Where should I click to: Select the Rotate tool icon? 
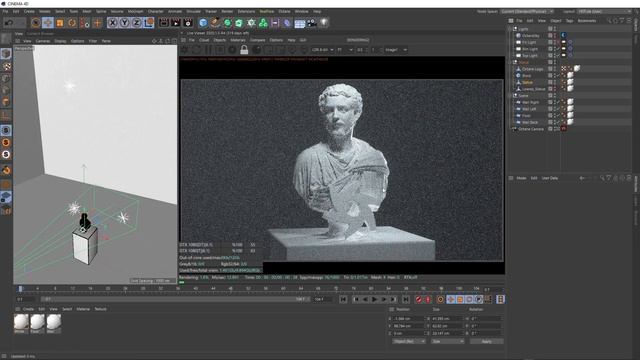[x=72, y=23]
